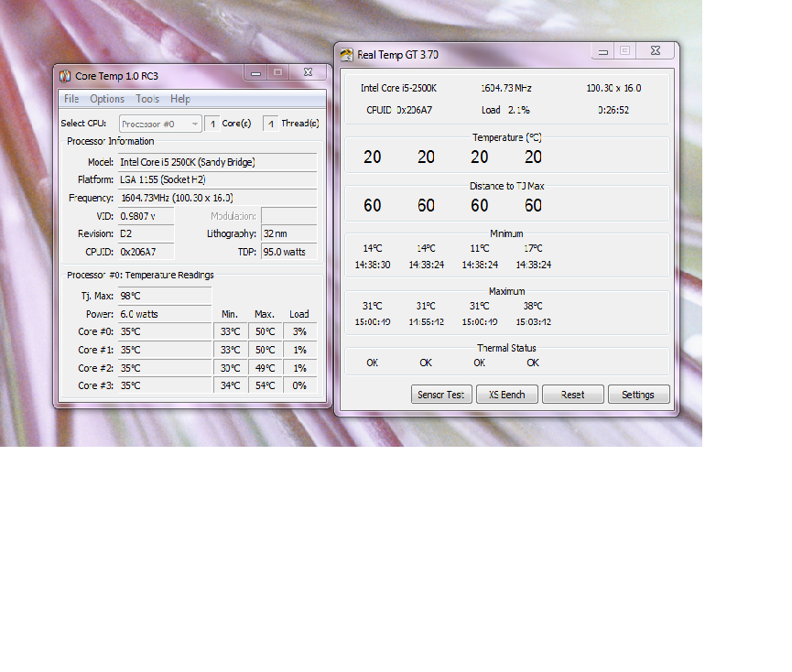Minimize the Real Temp GT window
792x672 pixels.
(603, 51)
